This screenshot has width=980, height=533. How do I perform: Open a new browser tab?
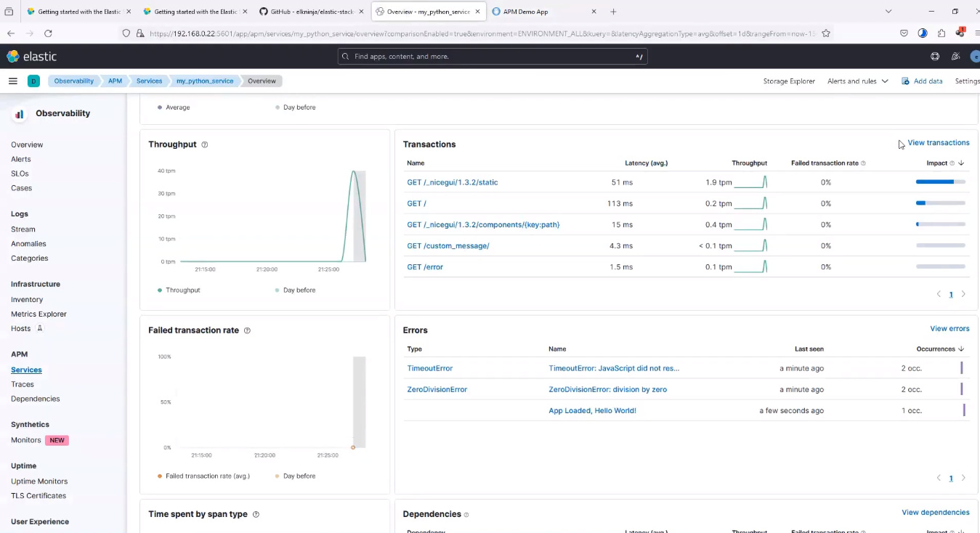[x=613, y=12]
